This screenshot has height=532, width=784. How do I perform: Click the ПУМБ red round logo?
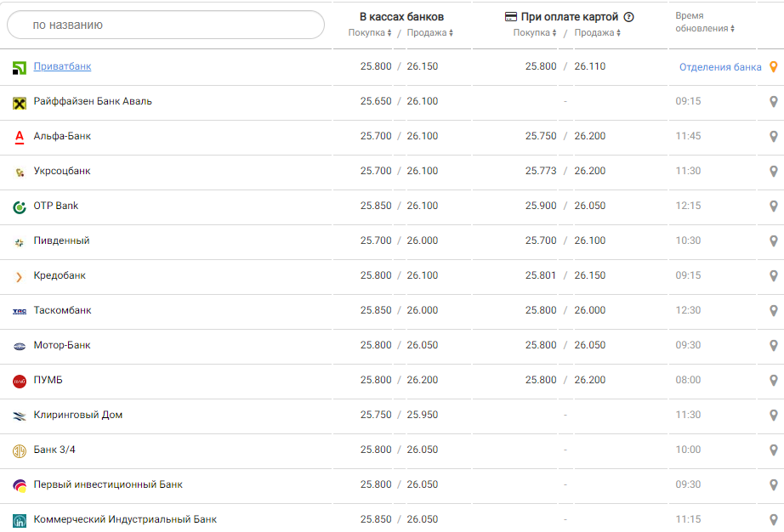pyautogui.click(x=20, y=381)
